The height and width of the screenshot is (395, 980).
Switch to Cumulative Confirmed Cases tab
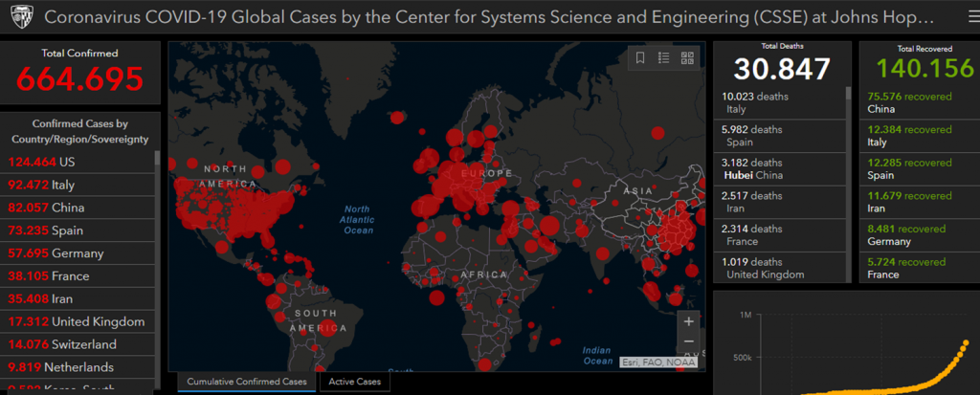pyautogui.click(x=247, y=383)
